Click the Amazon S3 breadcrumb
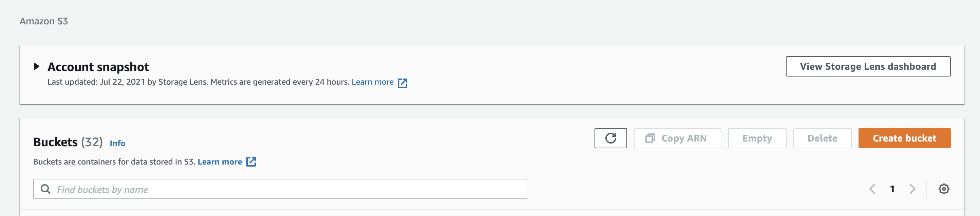The width and height of the screenshot is (980, 216). 44,21
